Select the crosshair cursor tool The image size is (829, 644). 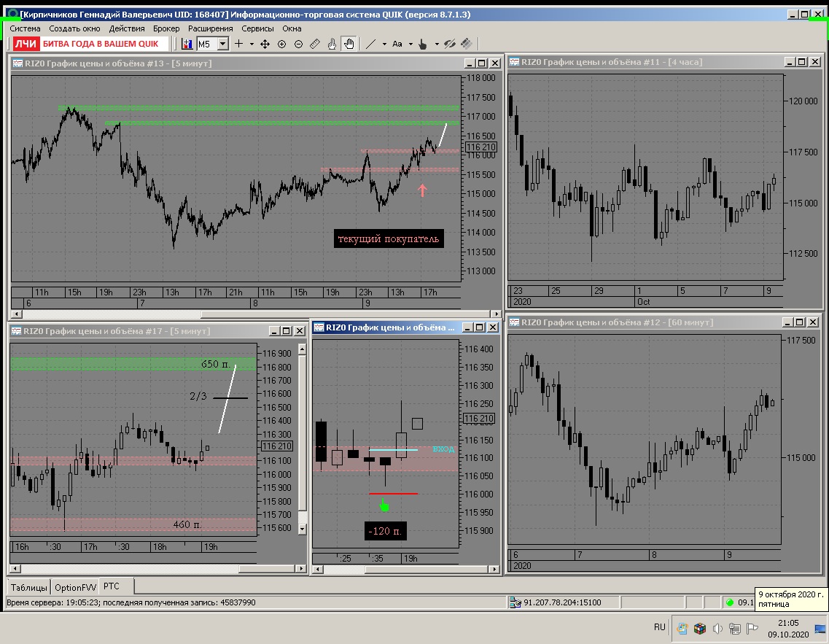(x=239, y=44)
